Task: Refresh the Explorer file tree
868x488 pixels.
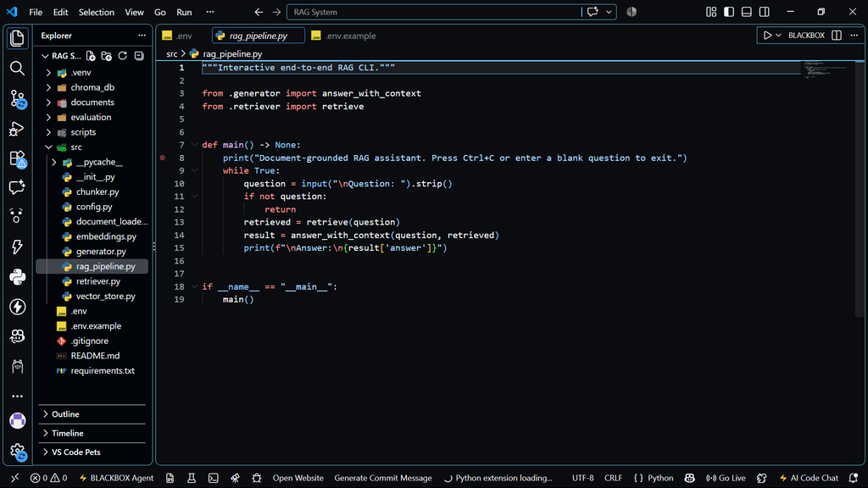Action: pyautogui.click(x=123, y=56)
